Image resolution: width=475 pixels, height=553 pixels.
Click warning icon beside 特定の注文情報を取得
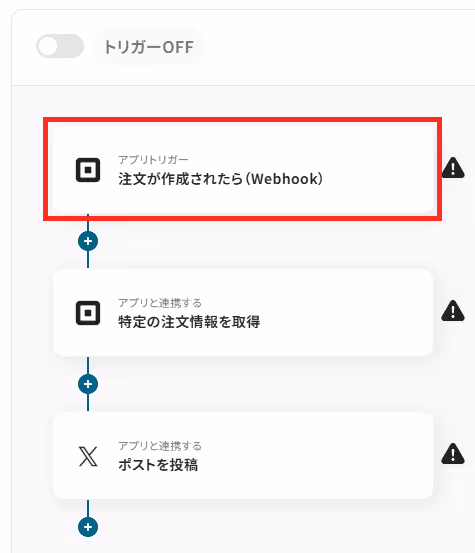click(x=453, y=311)
